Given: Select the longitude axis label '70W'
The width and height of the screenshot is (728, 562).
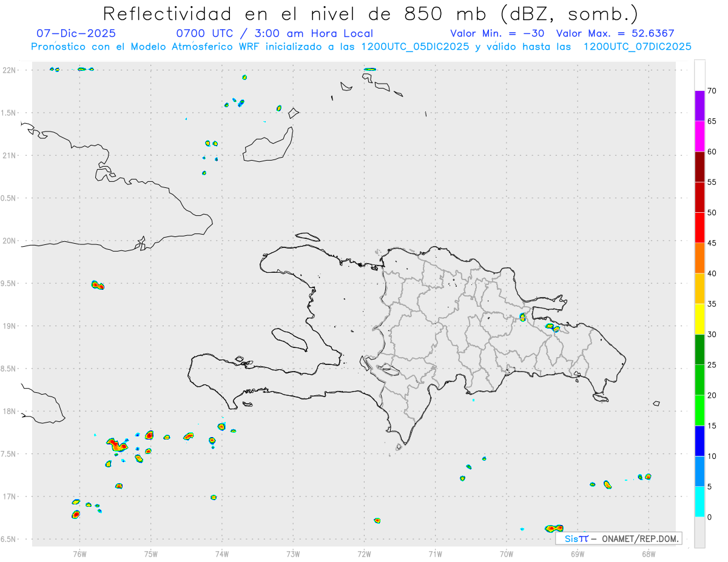Looking at the screenshot, I should click(x=506, y=554).
